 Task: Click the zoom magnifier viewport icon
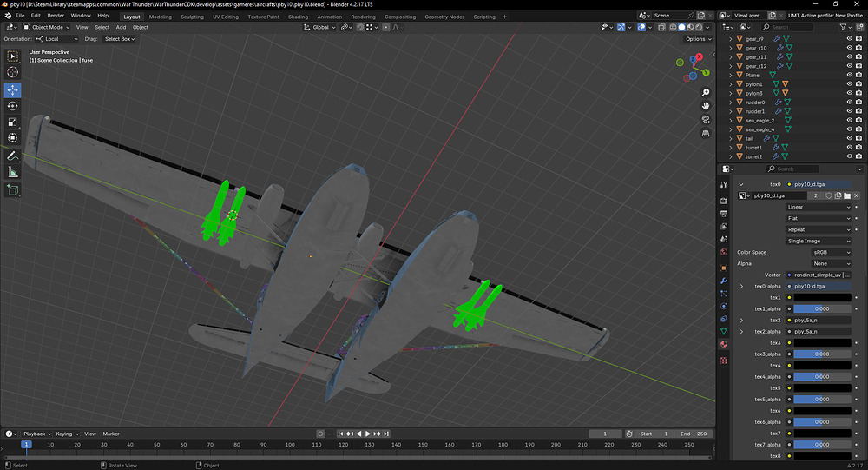coord(705,91)
